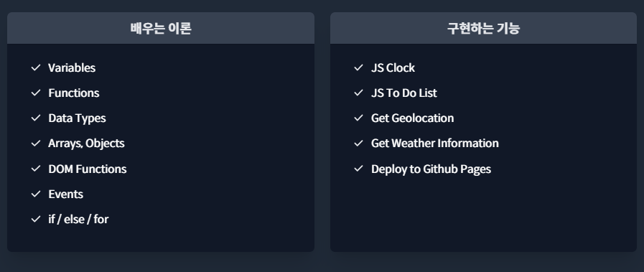This screenshot has height=272, width=644.
Task: Click the checkmark next to Get Geolocation
Action: click(x=359, y=118)
